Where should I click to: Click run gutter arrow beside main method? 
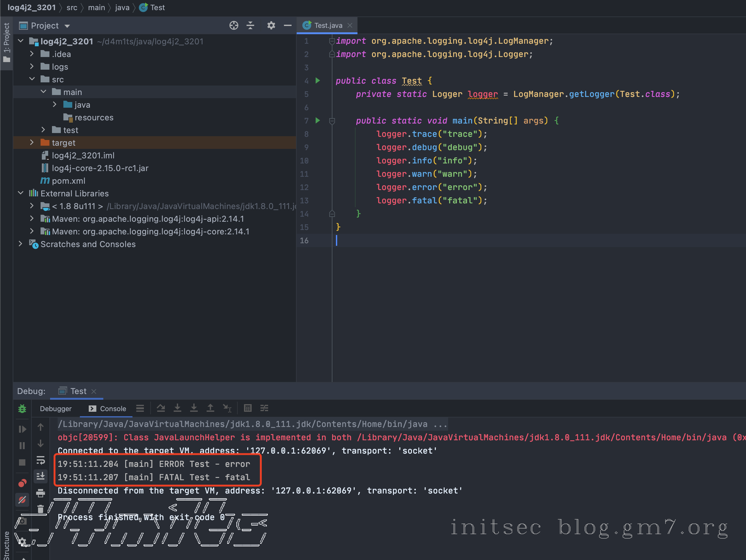(317, 120)
